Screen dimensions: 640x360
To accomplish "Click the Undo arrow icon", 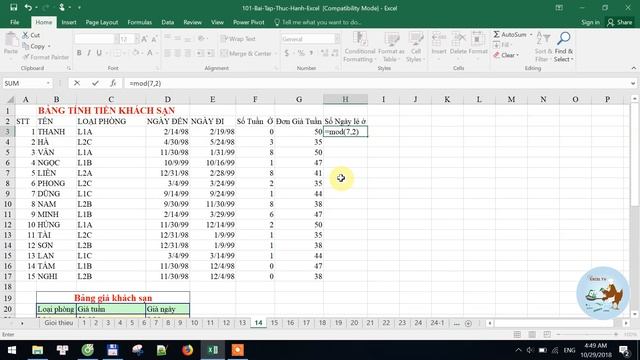I will (28, 8).
